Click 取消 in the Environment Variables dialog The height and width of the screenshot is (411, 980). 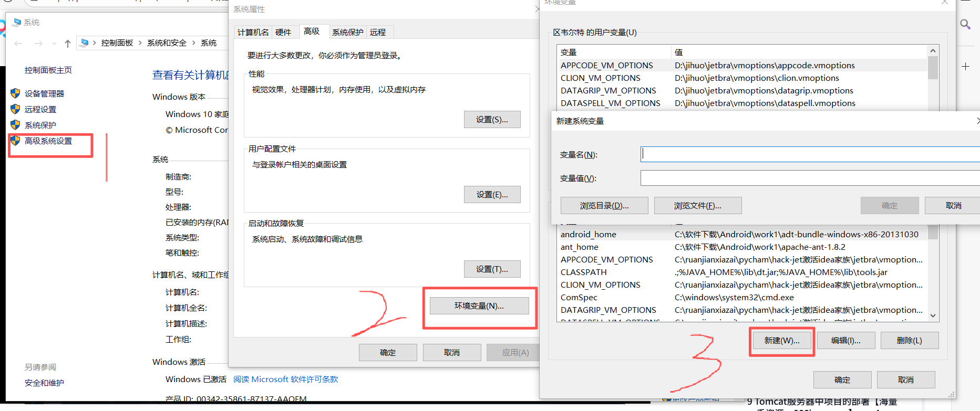[906, 380]
